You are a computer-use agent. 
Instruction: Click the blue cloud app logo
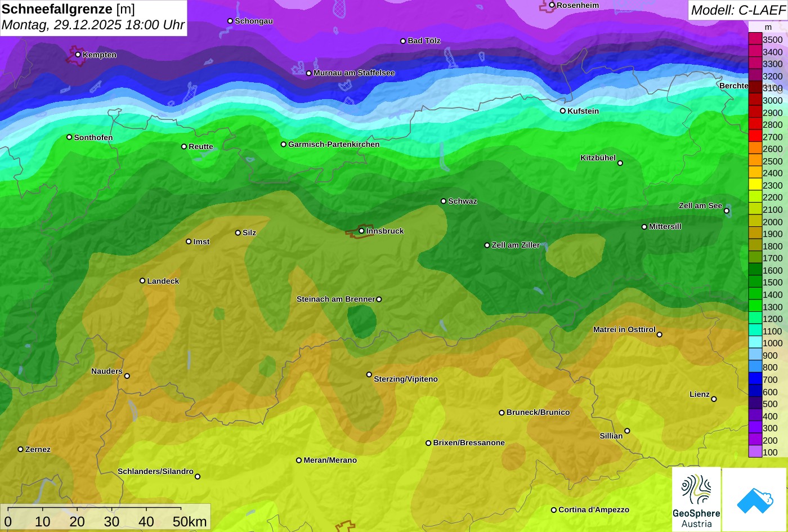click(x=755, y=499)
